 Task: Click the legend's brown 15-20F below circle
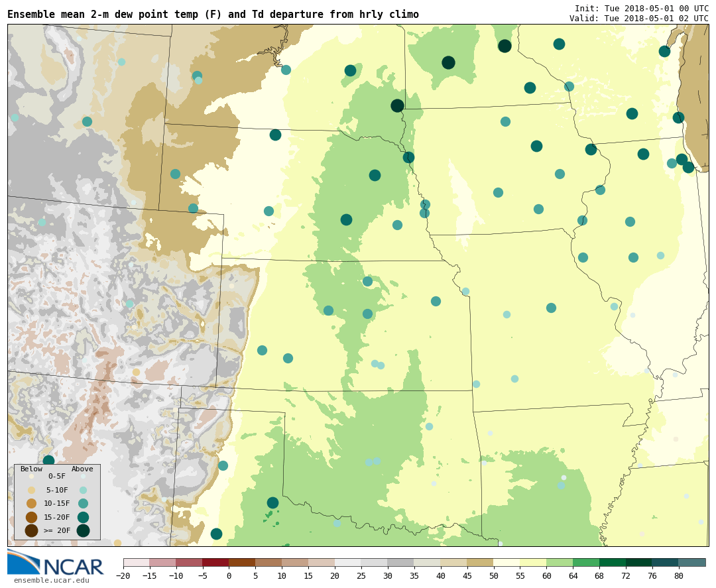[x=32, y=517]
